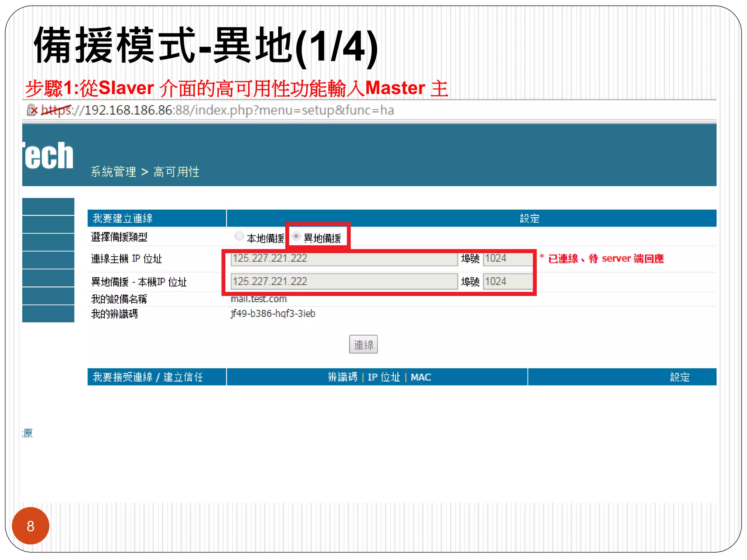Click the 異地備援 本機IP 位址 input field
The width and height of the screenshot is (747, 560).
[x=344, y=281]
